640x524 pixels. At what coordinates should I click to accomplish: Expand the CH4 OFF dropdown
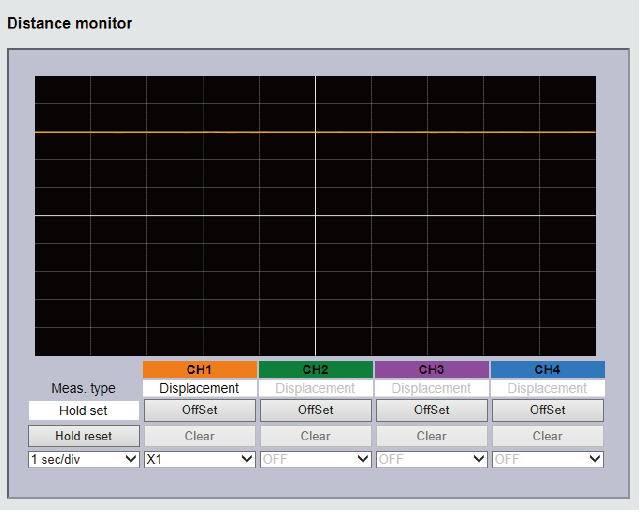tap(547, 459)
